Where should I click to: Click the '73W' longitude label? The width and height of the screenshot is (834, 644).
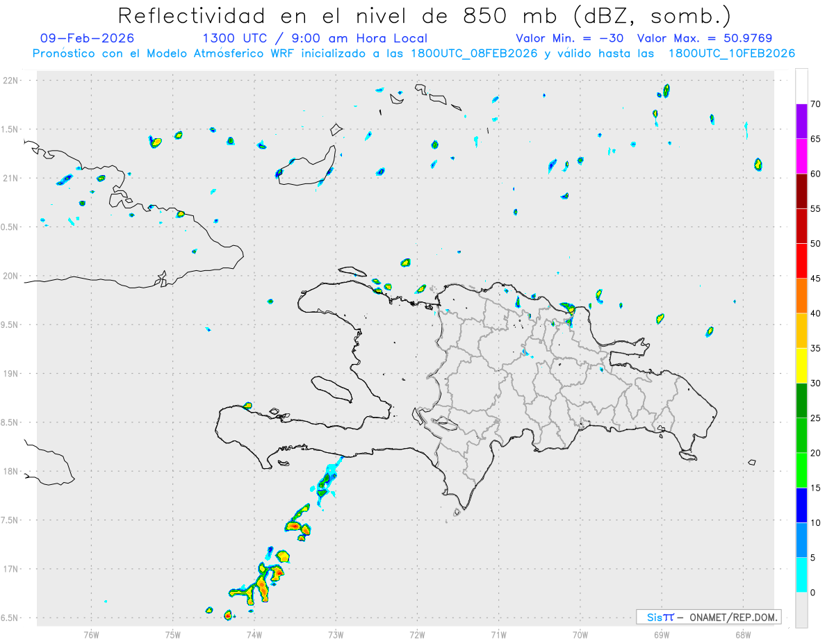click(x=336, y=634)
